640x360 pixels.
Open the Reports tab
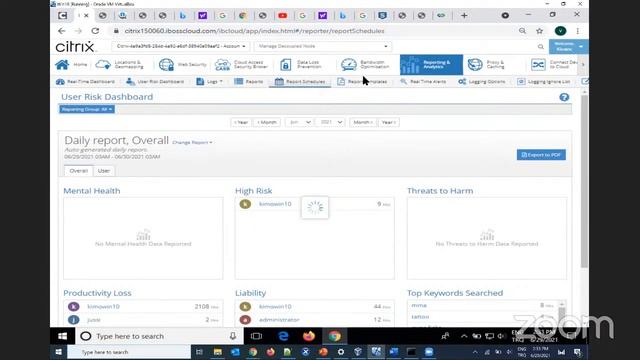pos(249,82)
